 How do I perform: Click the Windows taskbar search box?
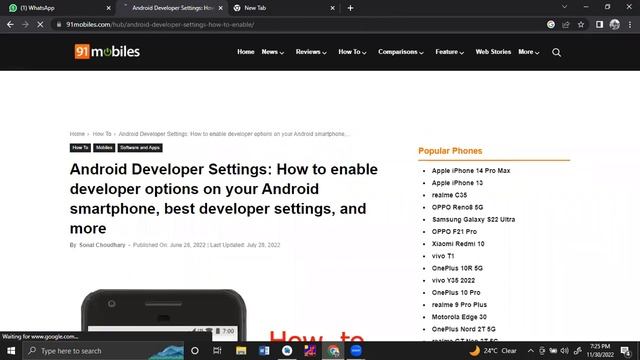103,351
